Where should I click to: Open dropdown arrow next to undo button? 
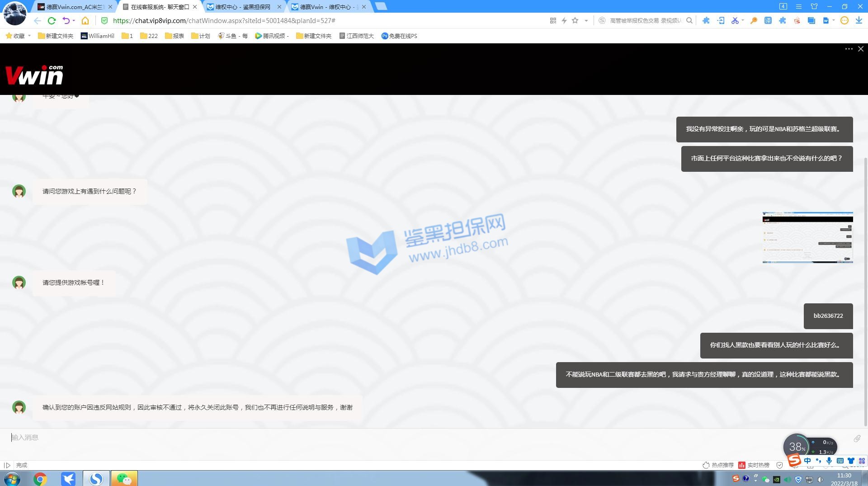(x=74, y=20)
